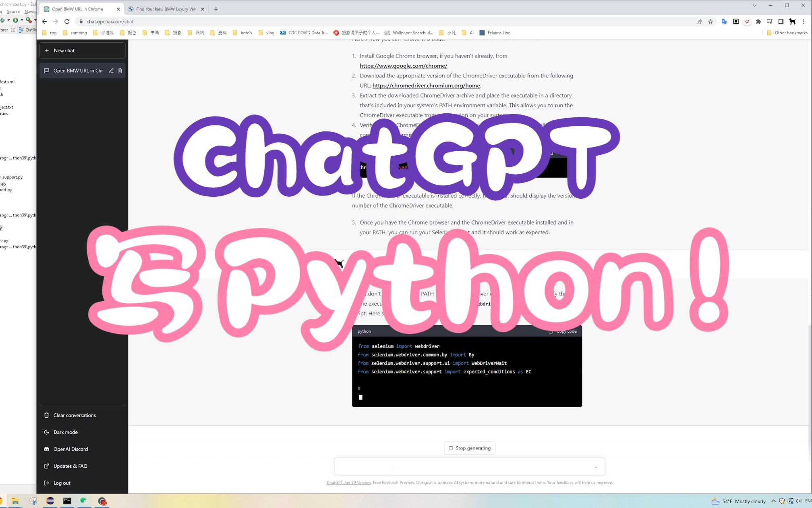Open a new browser tab
Image resolution: width=812 pixels, height=508 pixels.
[216, 9]
